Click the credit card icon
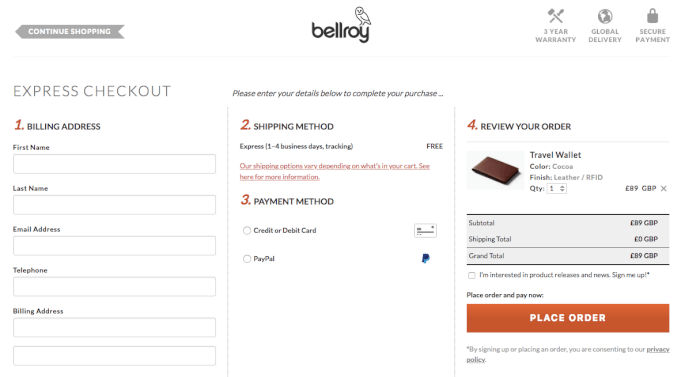700x377 pixels. click(425, 230)
